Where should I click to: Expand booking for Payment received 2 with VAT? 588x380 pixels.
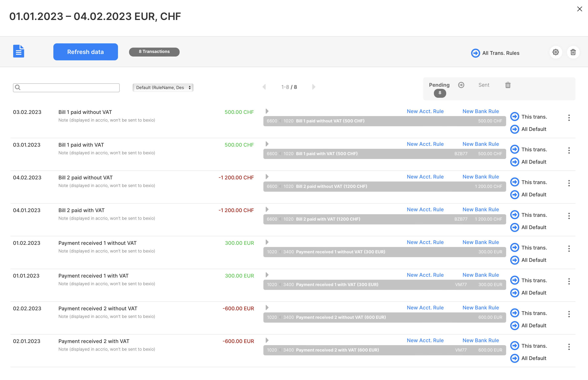[267, 340]
